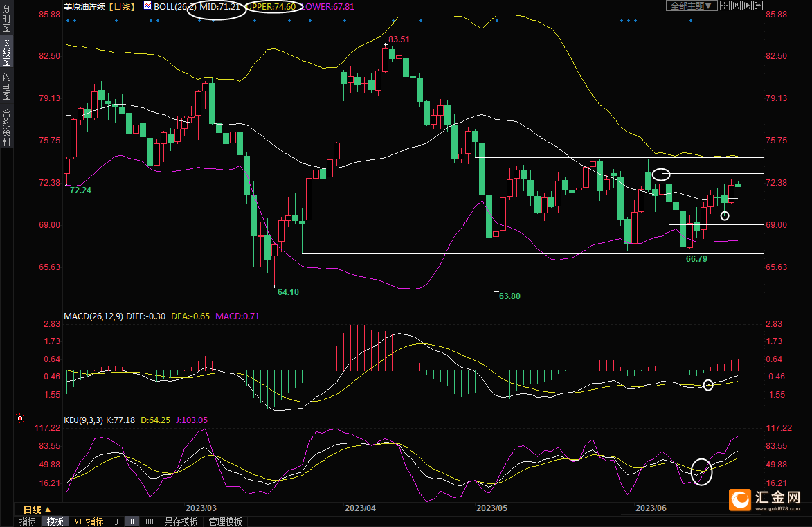
Task: Click the expand-right panel icon in the top right
Action: tap(758, 6)
